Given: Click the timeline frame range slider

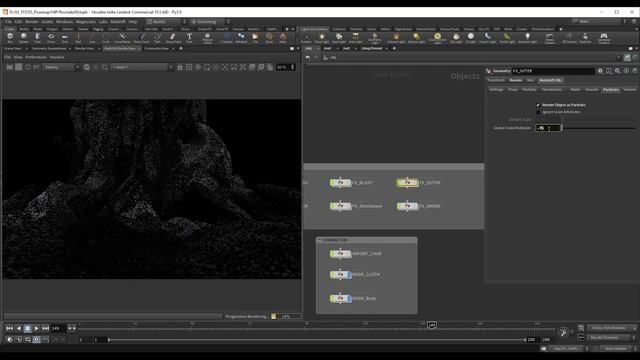Looking at the screenshot, I should [x=316, y=340].
